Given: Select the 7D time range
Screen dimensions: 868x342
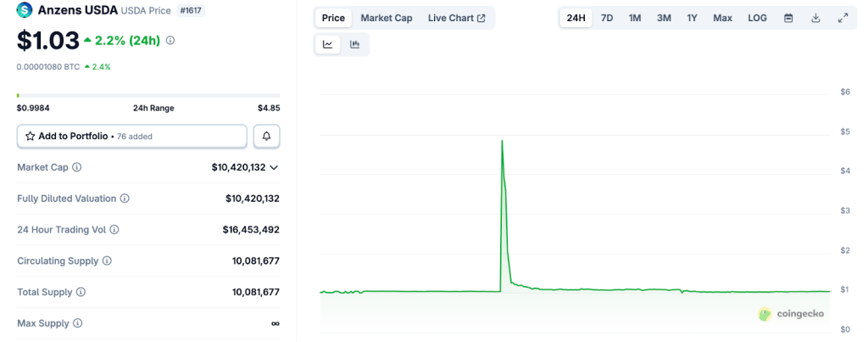Looking at the screenshot, I should point(607,18).
